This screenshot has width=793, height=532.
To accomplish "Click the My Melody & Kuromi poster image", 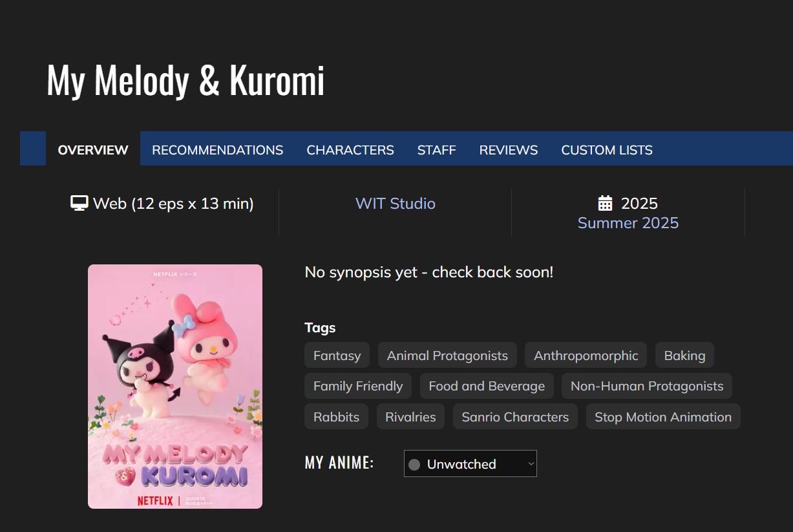I will click(x=175, y=387).
